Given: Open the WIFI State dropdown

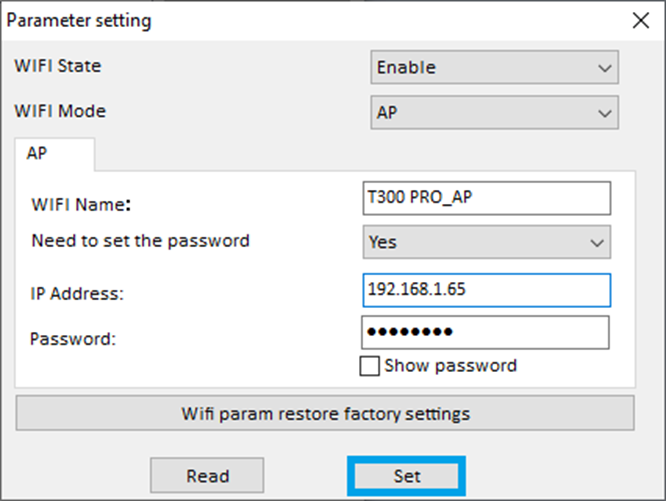Looking at the screenshot, I should pos(494,68).
